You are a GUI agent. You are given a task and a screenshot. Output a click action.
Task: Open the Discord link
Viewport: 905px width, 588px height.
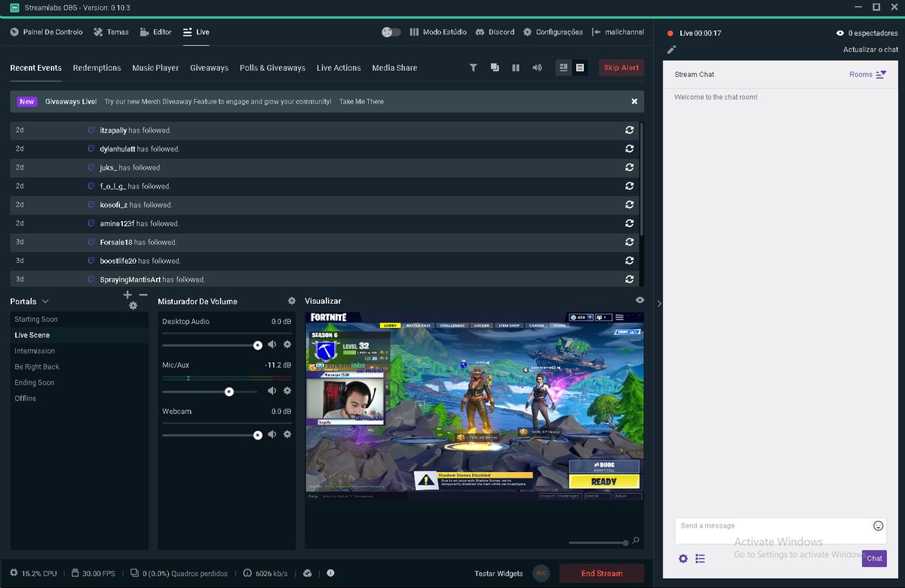coord(495,32)
